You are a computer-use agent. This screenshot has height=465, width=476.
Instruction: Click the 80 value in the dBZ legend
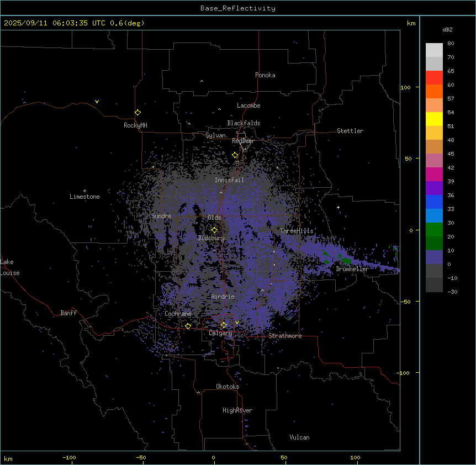click(451, 44)
